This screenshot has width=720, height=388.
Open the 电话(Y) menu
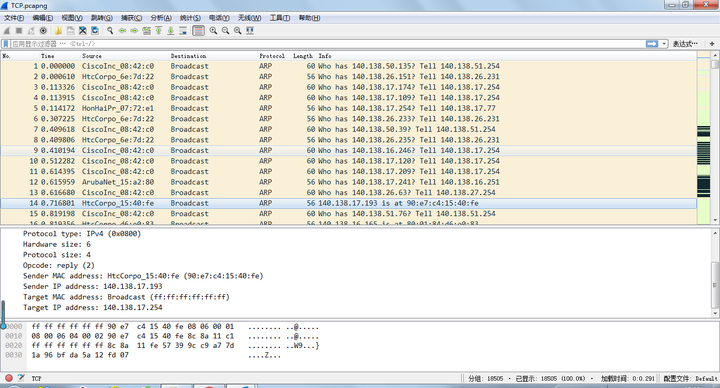click(x=219, y=18)
